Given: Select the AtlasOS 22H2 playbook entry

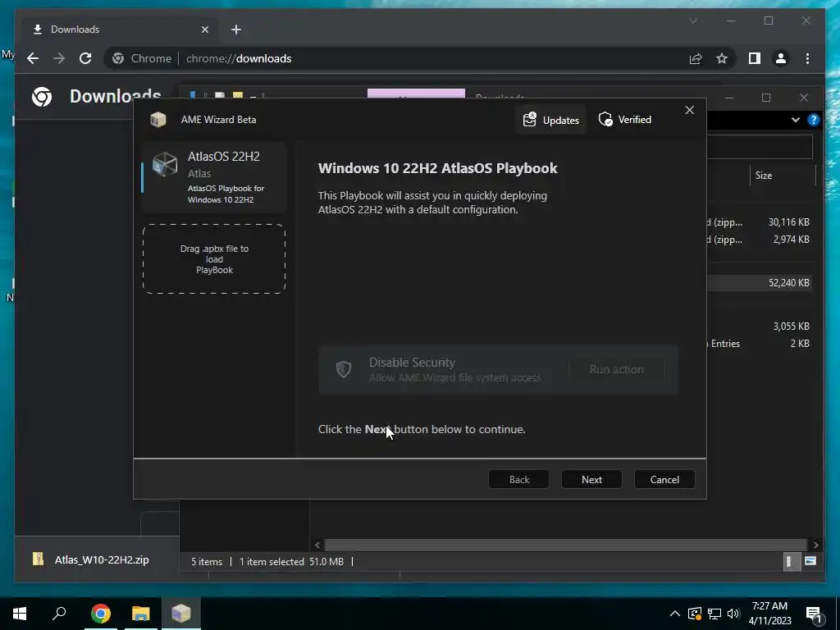Looking at the screenshot, I should (214, 177).
